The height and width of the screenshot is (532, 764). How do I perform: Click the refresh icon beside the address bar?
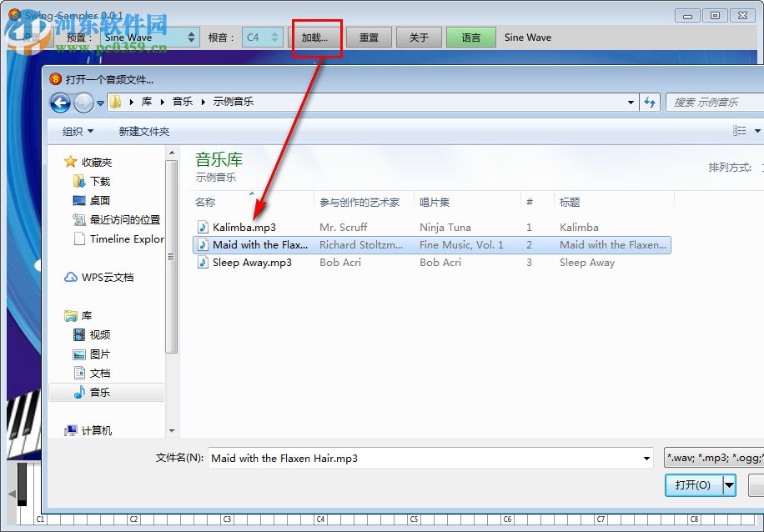[650, 102]
